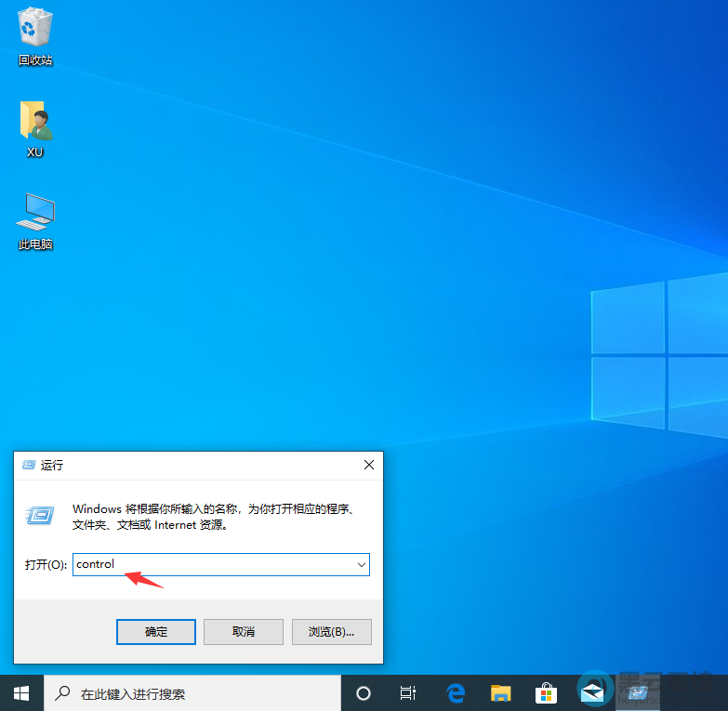The image size is (728, 711).
Task: Open the Mail app from the taskbar
Action: tap(591, 693)
